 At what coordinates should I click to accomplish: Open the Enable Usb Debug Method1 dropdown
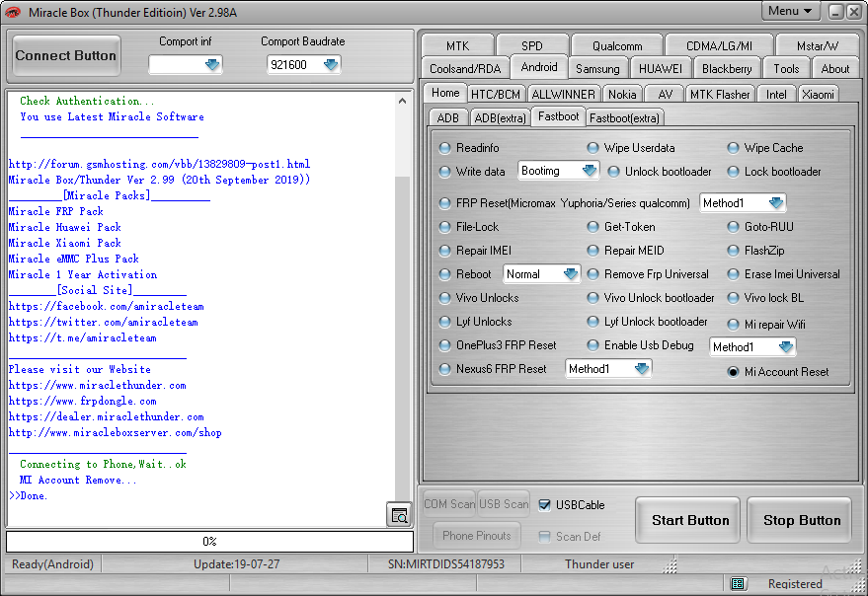pyautogui.click(x=786, y=347)
